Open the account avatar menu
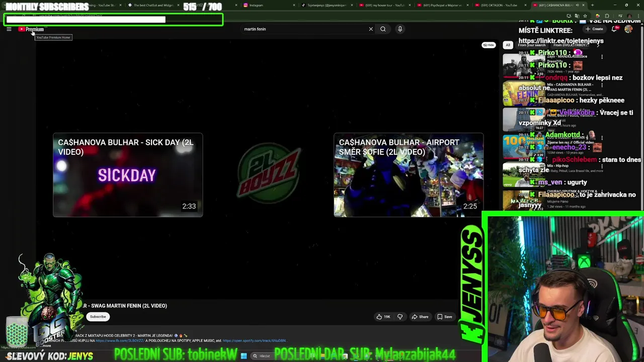The width and height of the screenshot is (644, 362). coord(628,29)
